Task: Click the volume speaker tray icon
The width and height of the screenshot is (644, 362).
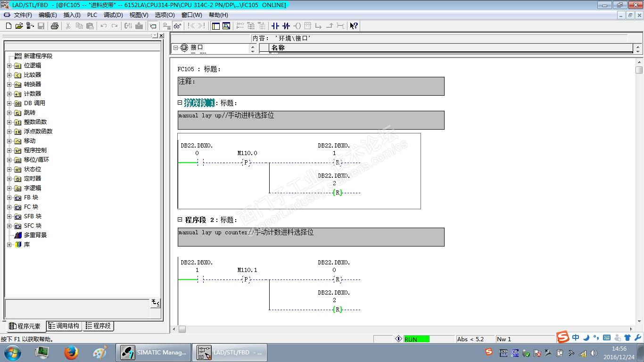Action: pyautogui.click(x=594, y=353)
